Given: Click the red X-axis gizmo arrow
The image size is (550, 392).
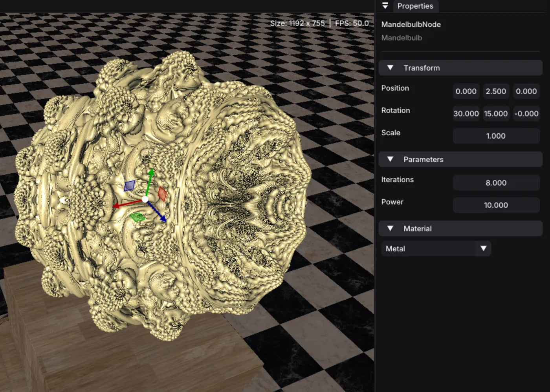Looking at the screenshot, I should 128,203.
